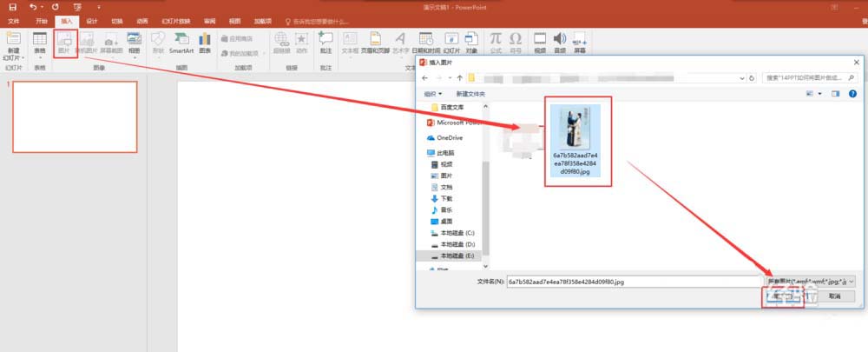Open the 形状 shapes gallery
This screenshot has height=352, width=868.
(158, 43)
